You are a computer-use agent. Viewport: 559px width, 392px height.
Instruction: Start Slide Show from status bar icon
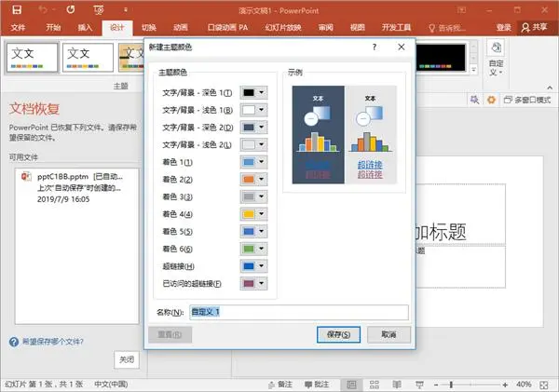point(419,385)
